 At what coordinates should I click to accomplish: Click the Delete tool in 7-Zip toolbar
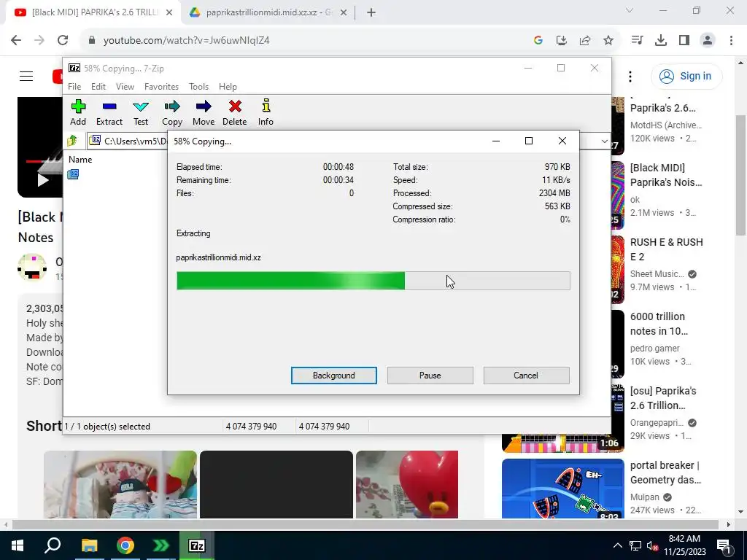tap(234, 113)
